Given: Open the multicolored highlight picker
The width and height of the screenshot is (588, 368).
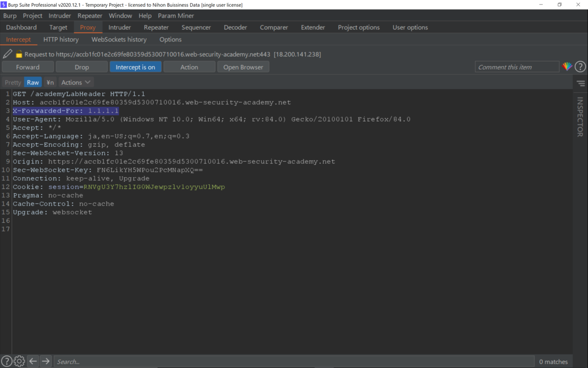Looking at the screenshot, I should (567, 67).
